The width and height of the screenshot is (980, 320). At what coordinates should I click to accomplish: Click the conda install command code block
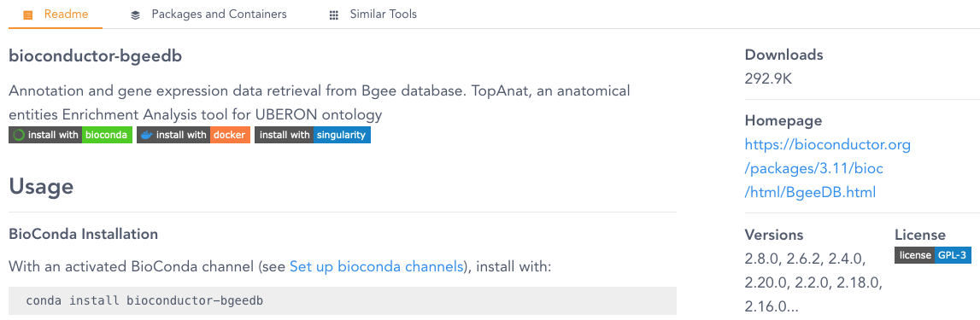[343, 300]
